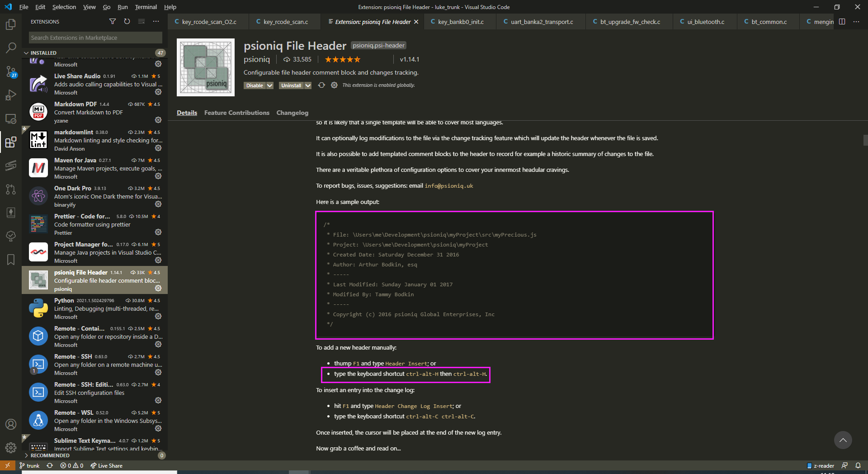Open the notifications bell in status bar

[x=858, y=465]
